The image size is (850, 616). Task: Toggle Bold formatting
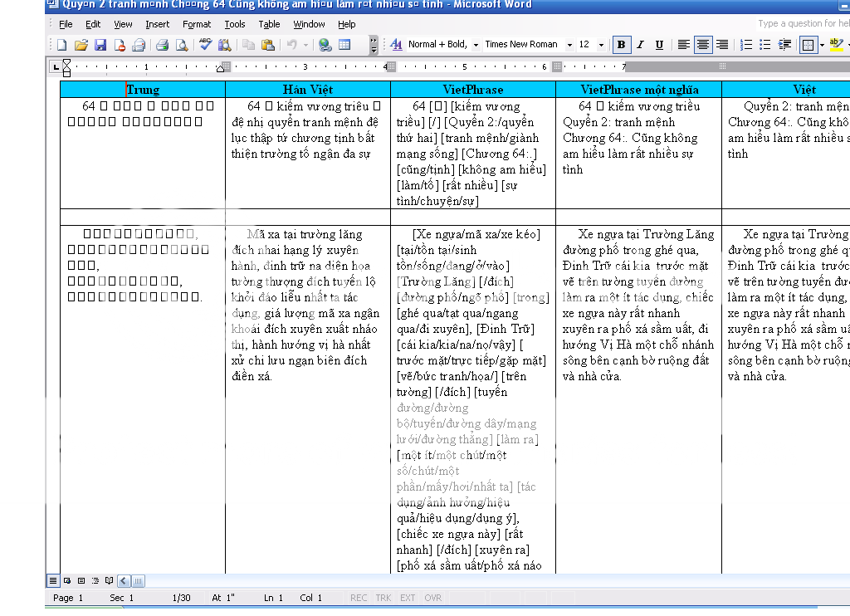point(621,45)
